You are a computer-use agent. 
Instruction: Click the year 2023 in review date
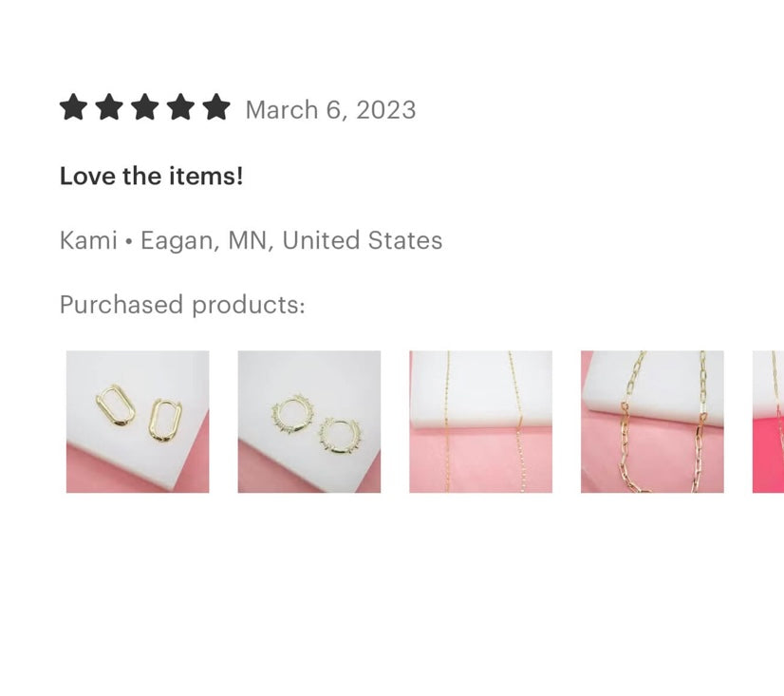(385, 109)
